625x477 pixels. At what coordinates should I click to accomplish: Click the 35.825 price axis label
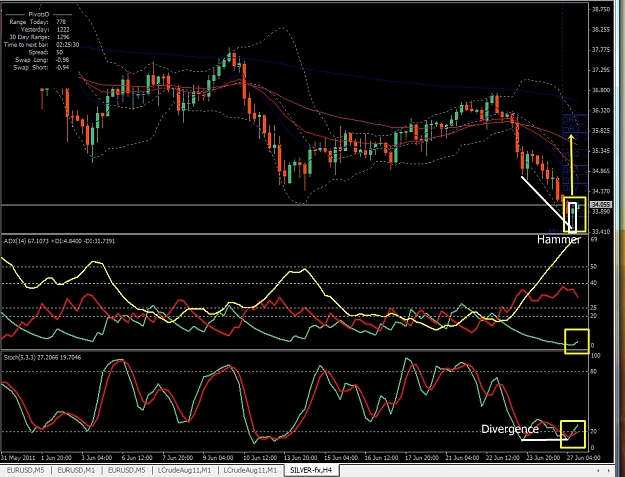tap(601, 131)
